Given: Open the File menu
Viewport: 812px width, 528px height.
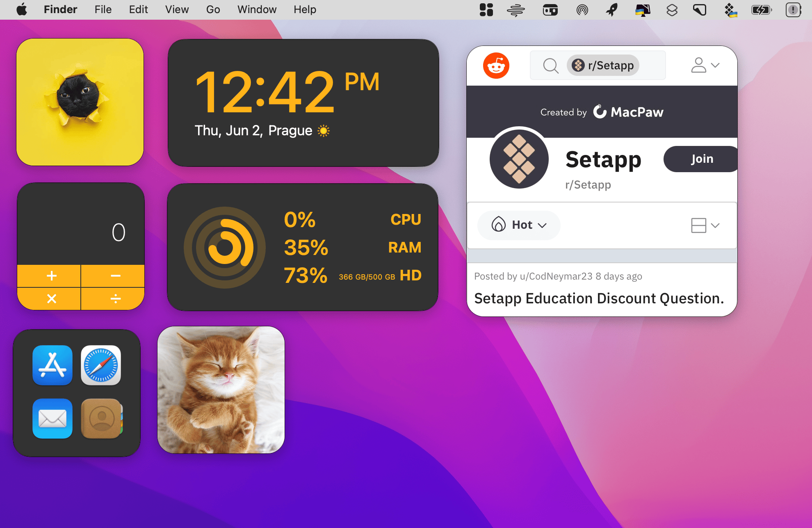Looking at the screenshot, I should [103, 9].
